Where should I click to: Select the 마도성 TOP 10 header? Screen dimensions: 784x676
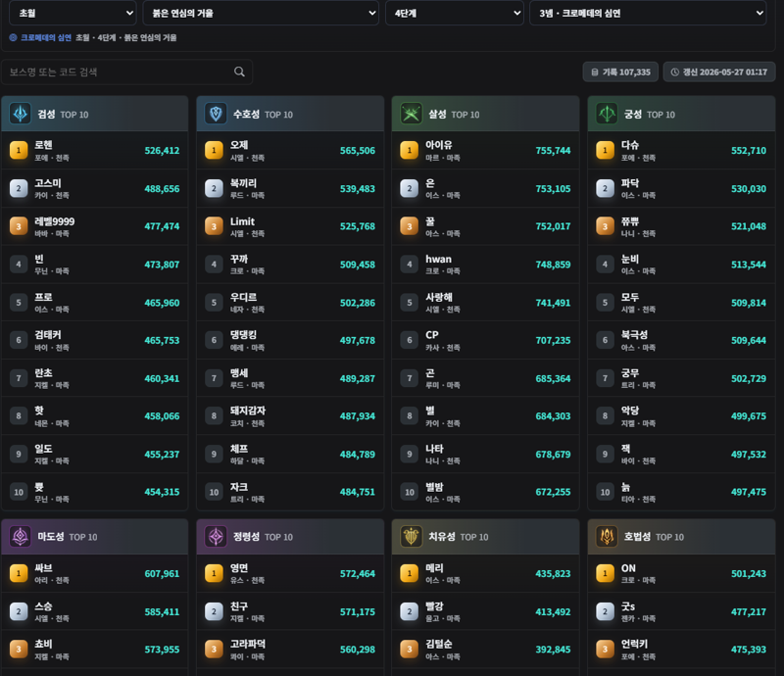[x=94, y=537]
